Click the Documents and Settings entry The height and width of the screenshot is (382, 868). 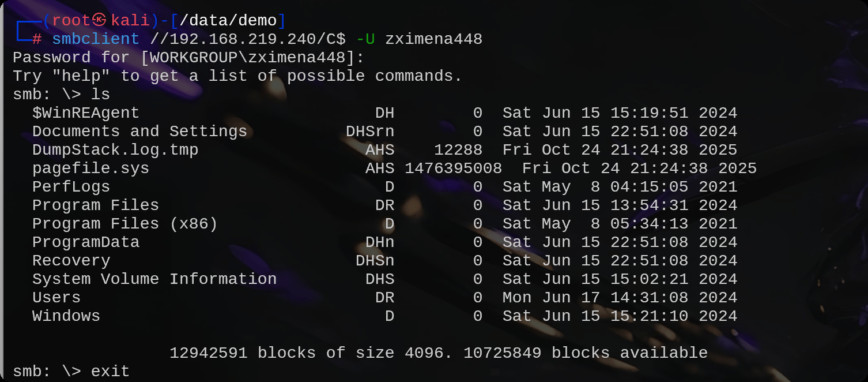tap(139, 132)
